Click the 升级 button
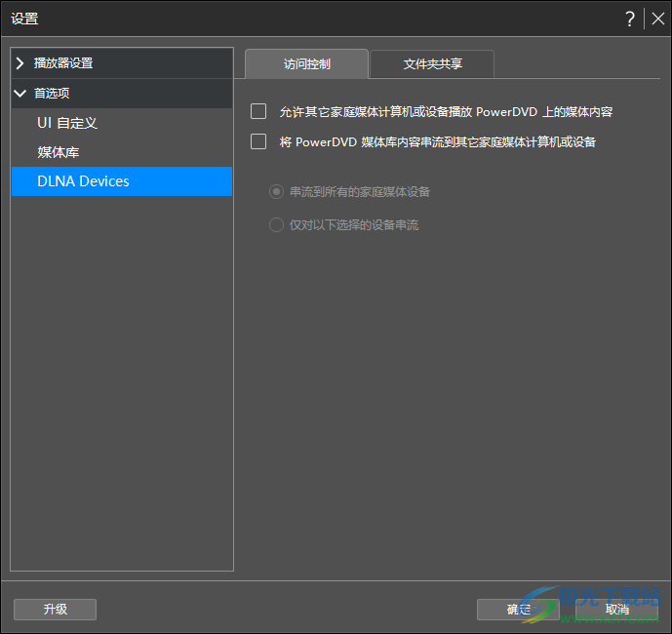Viewport: 672px width, 634px height. (55, 610)
